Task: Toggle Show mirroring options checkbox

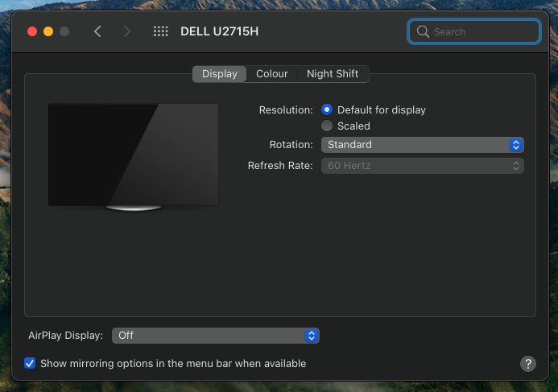Action: pos(30,363)
